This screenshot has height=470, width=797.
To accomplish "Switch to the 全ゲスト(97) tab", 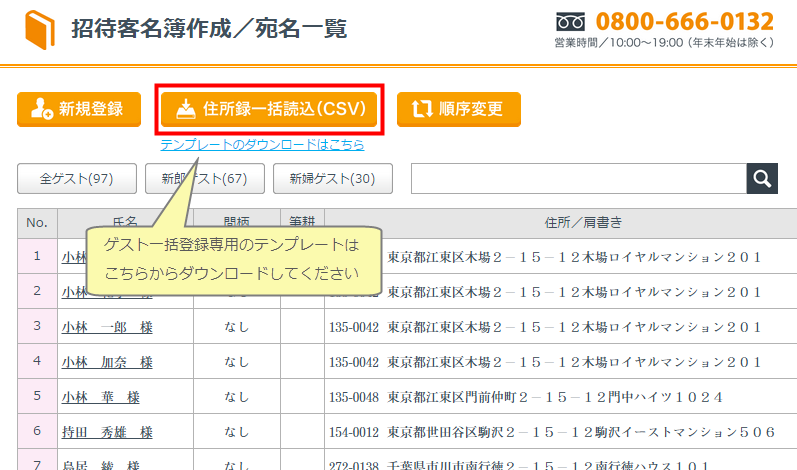I will [76, 179].
